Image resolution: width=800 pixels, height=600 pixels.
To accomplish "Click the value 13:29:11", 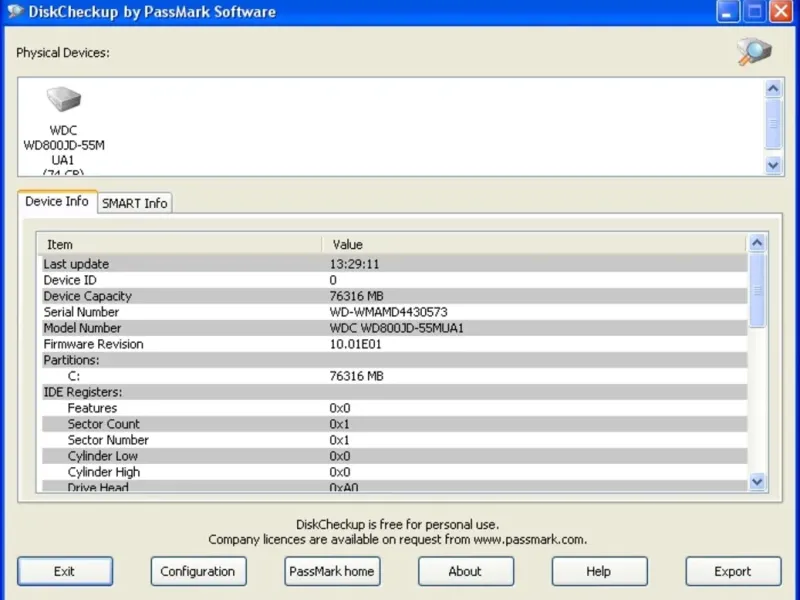I will [x=354, y=264].
